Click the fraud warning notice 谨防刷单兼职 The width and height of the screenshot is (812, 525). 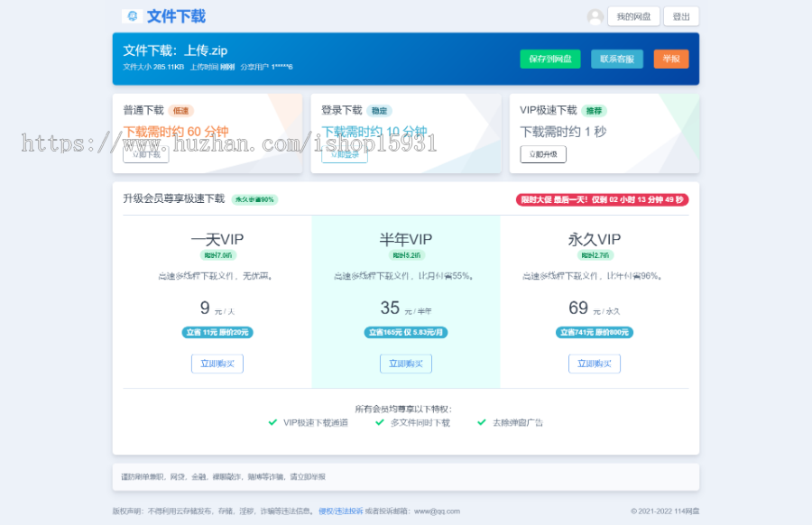223,477
